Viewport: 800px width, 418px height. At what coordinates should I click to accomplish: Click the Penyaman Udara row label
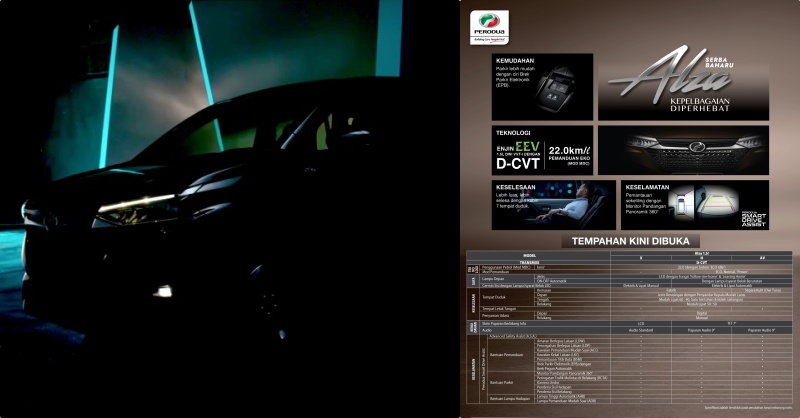(495, 315)
